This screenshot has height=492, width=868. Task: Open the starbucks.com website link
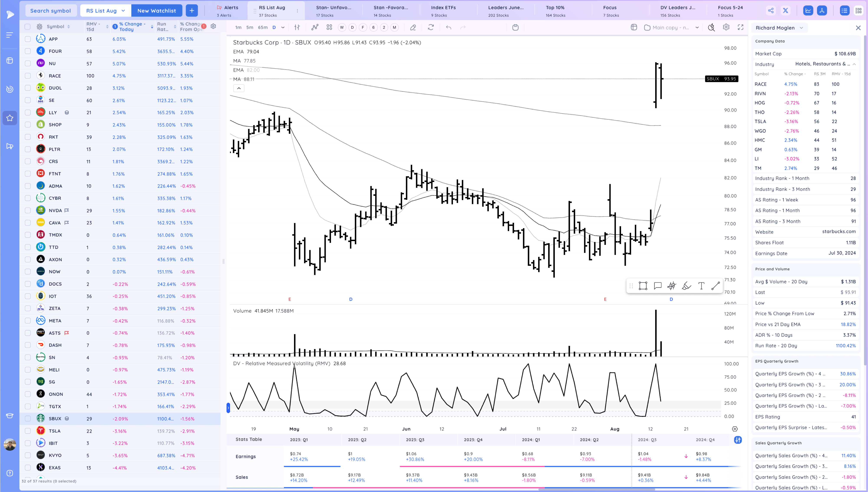(x=839, y=231)
